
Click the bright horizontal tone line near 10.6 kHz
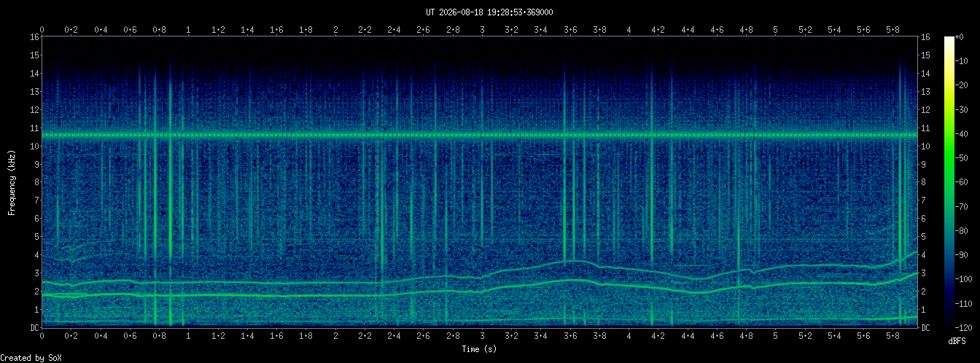(479, 135)
